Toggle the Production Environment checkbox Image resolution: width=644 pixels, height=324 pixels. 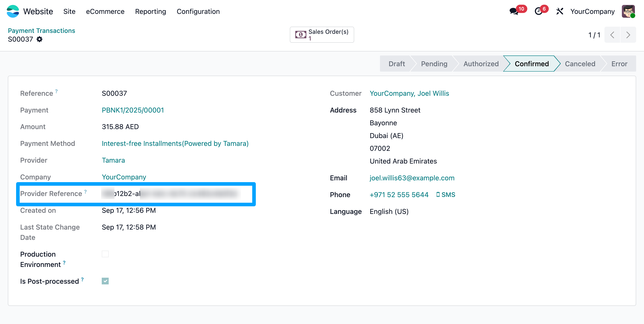tap(105, 254)
